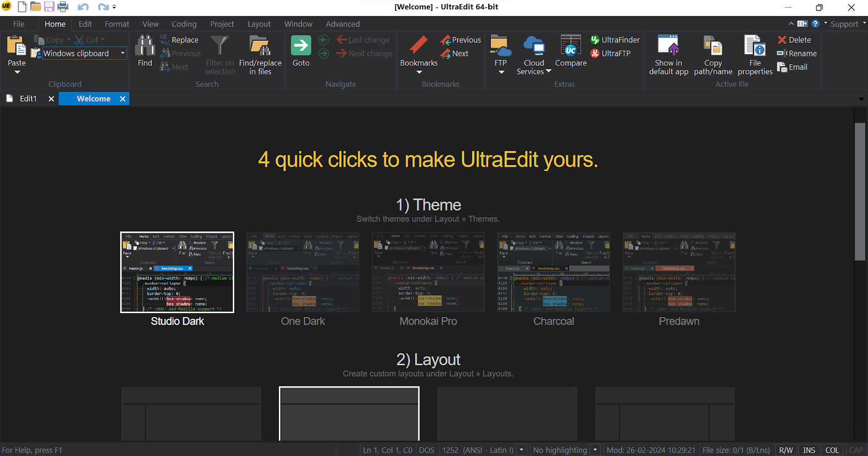868x456 pixels.
Task: Select the Predawn theme thumbnail
Action: click(x=679, y=273)
